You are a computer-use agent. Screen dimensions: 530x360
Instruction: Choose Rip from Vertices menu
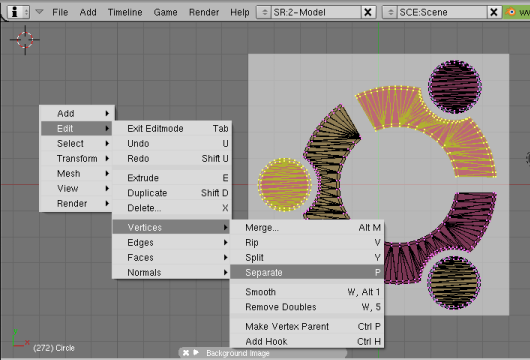tap(307, 242)
